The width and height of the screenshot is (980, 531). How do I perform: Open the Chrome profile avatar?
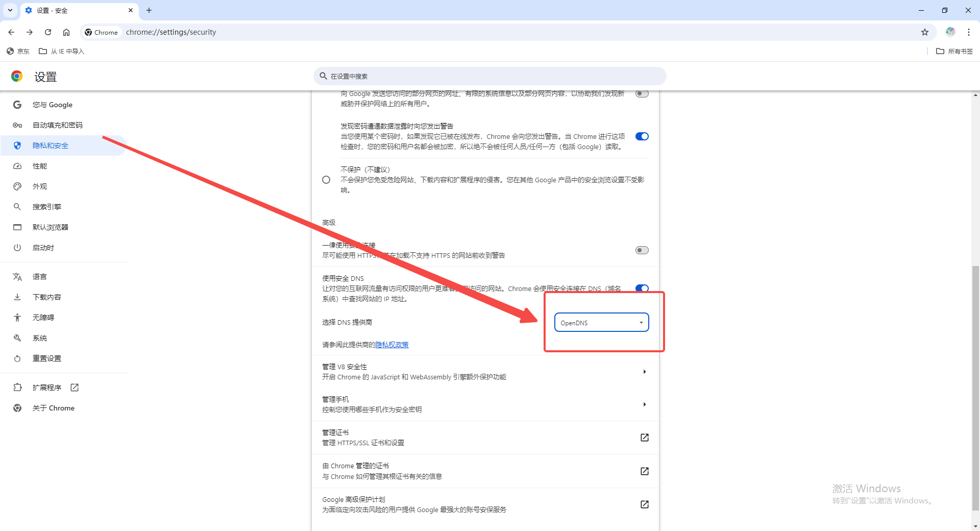tap(950, 32)
